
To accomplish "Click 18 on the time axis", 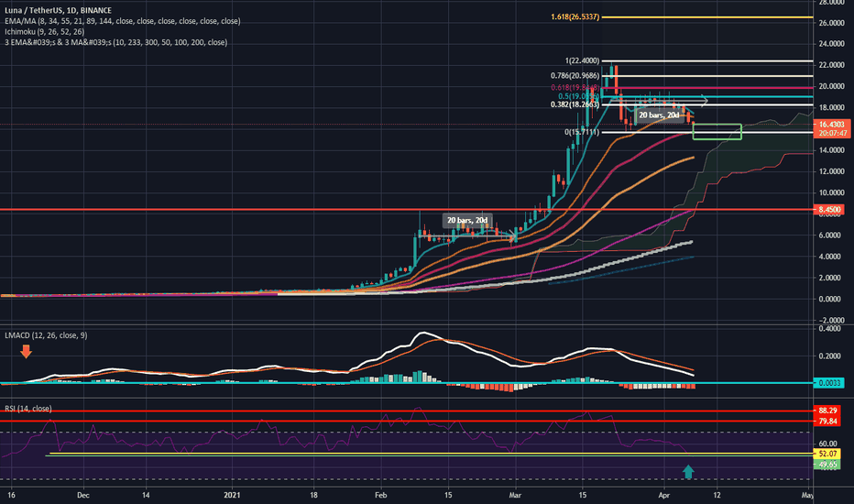I will tap(313, 495).
